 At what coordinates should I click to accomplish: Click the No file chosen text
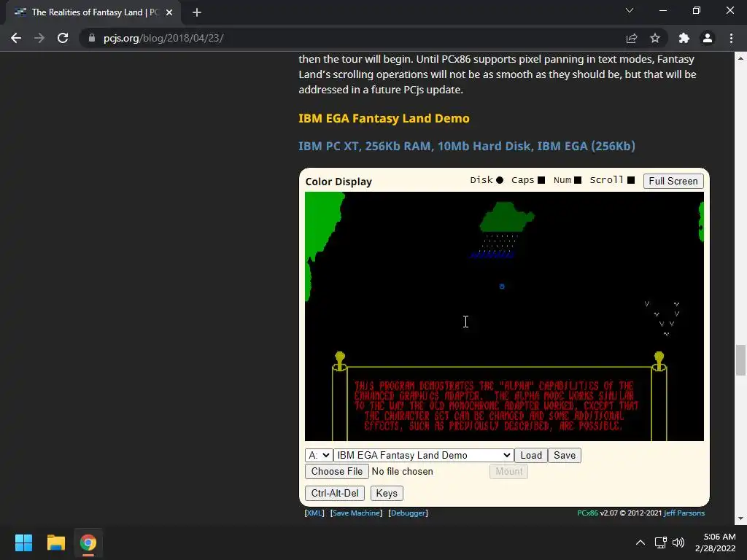[403, 472]
